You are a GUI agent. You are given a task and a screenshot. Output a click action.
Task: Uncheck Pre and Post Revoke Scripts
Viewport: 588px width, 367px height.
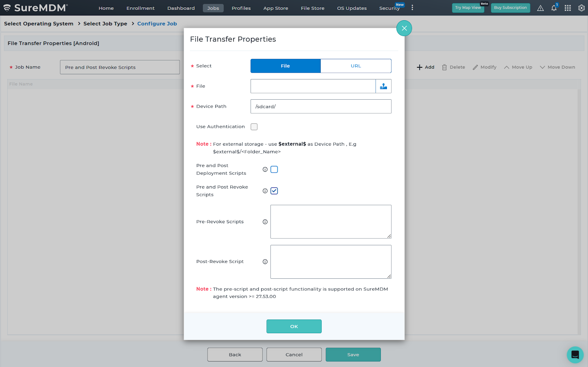[274, 191]
